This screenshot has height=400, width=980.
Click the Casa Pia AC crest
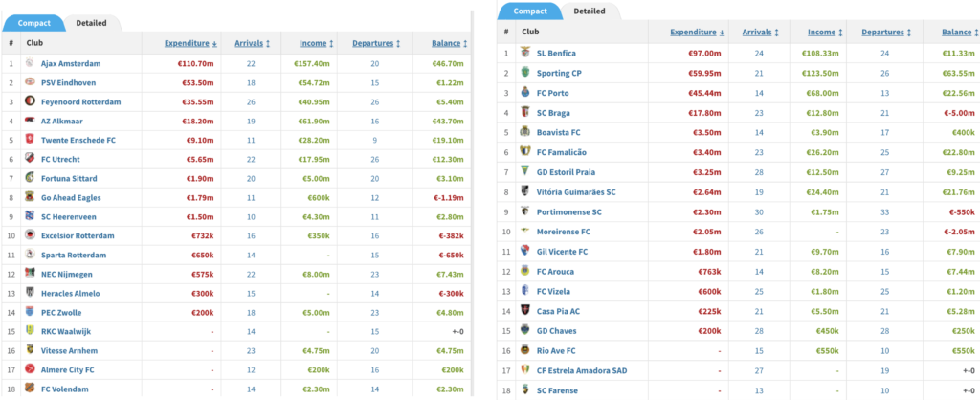click(x=524, y=311)
